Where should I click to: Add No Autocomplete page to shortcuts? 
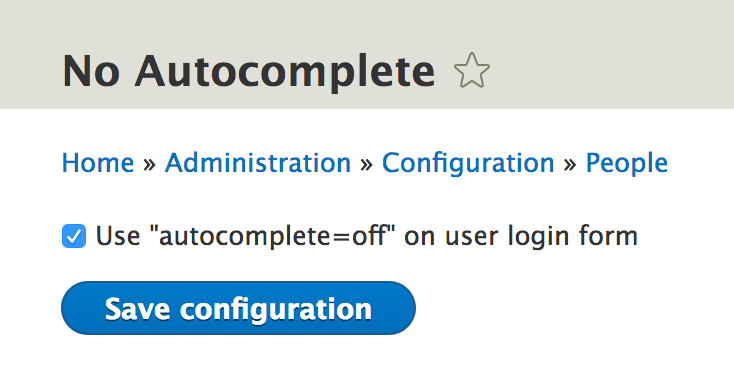[471, 70]
